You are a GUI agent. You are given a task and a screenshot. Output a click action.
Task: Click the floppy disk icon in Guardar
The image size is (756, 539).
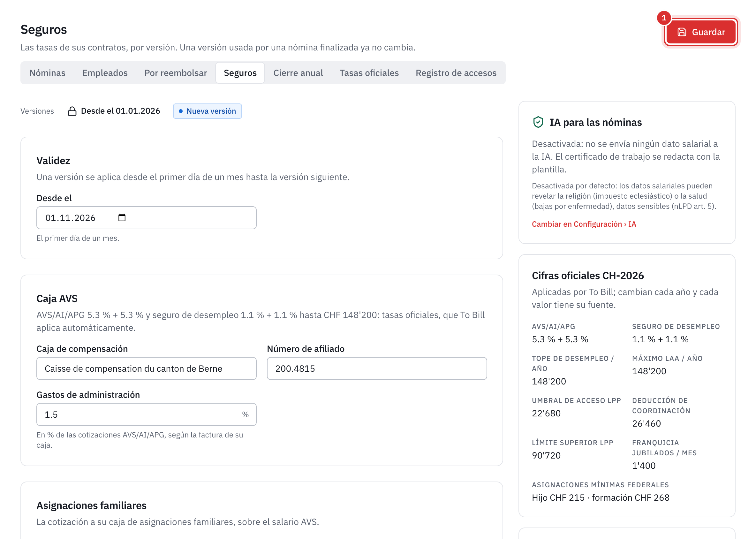click(682, 32)
